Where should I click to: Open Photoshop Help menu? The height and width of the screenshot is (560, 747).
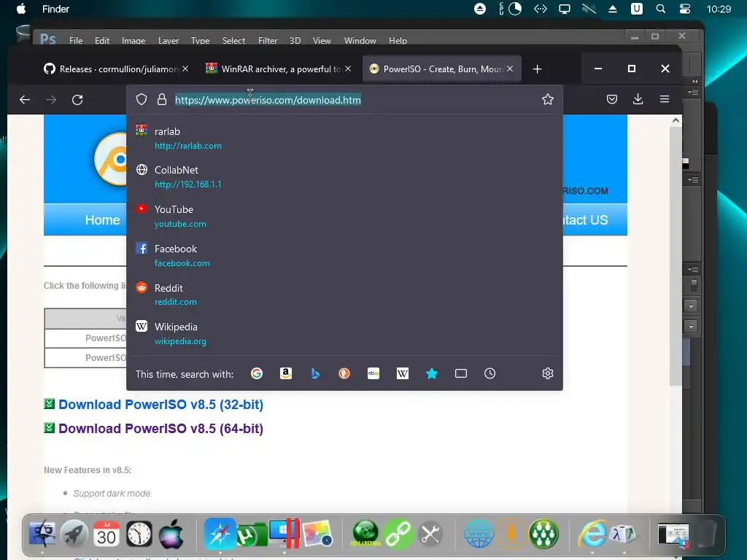coord(398,41)
